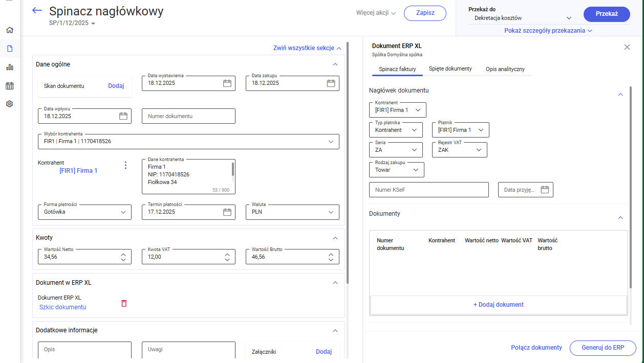Click the Wartość Netto stepper arrows
This screenshot has height=363, width=644.
point(123,257)
